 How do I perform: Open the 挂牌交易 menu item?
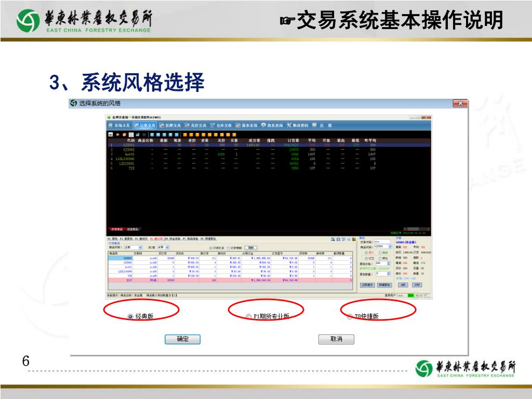point(170,126)
